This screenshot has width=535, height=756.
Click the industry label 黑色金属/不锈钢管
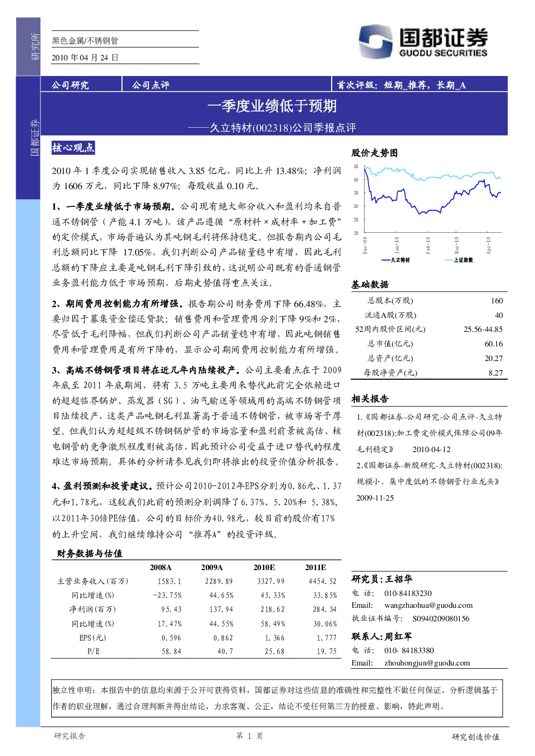(85, 40)
